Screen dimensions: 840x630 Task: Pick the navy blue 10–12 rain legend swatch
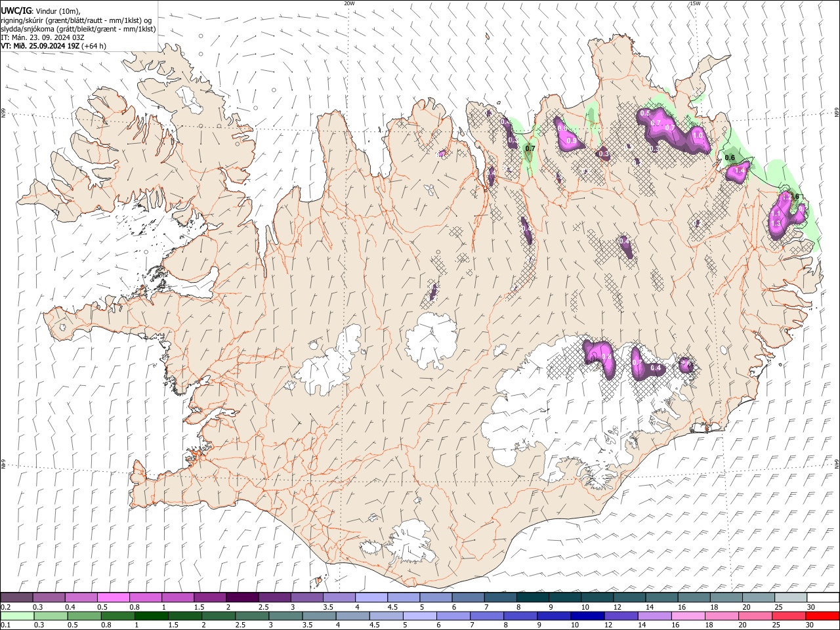coord(587,616)
